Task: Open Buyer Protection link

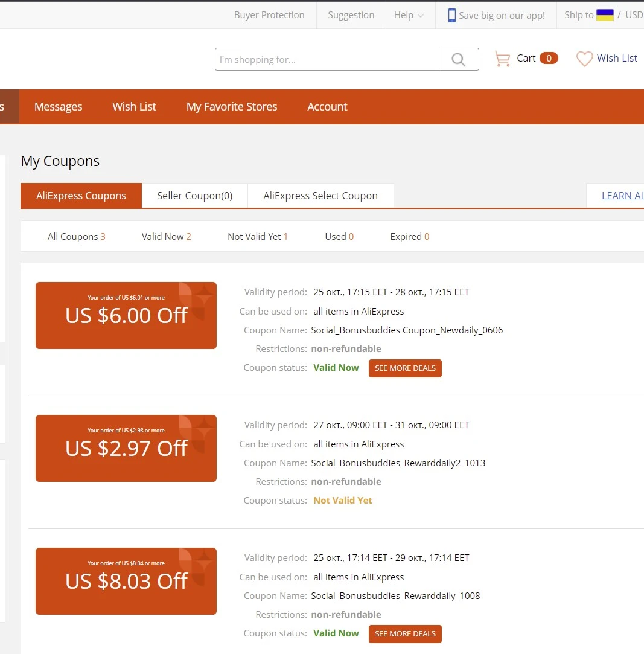Action: tap(269, 15)
